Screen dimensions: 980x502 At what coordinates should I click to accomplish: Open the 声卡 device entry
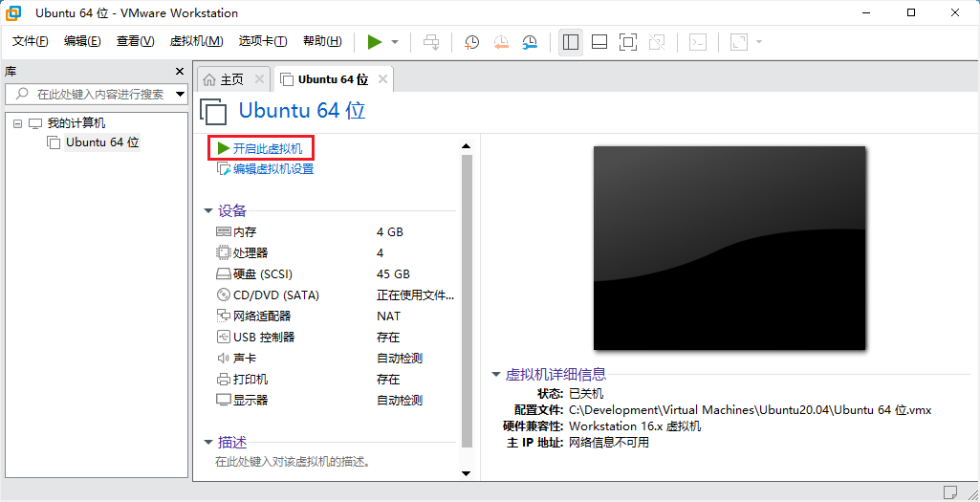click(236, 359)
